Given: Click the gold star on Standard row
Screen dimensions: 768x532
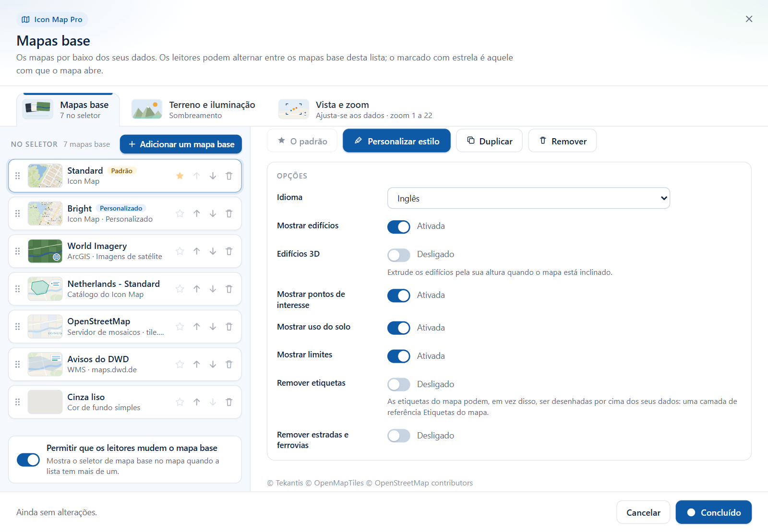Looking at the screenshot, I should [x=180, y=176].
